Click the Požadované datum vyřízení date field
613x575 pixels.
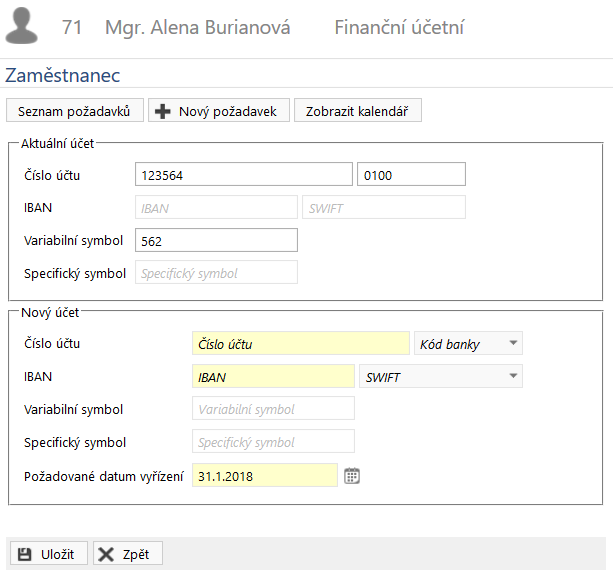[265, 475]
